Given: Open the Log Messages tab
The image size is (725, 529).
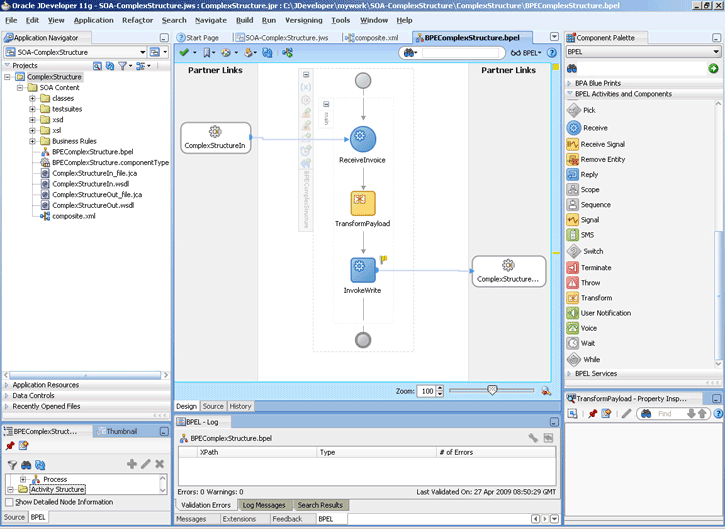Looking at the screenshot, I should [x=264, y=505].
